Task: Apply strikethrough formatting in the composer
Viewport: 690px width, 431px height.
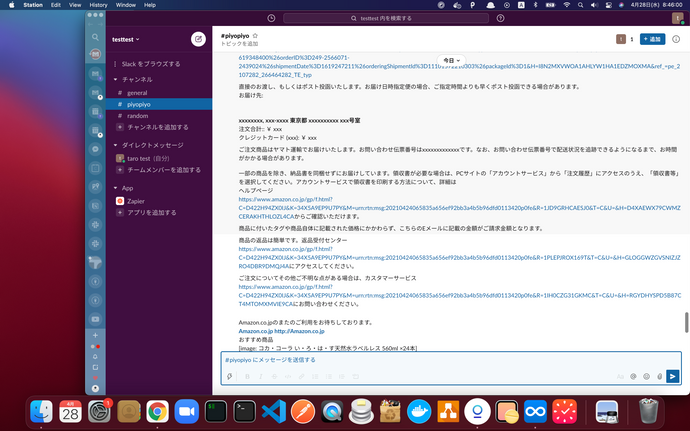Action: pyautogui.click(x=274, y=376)
